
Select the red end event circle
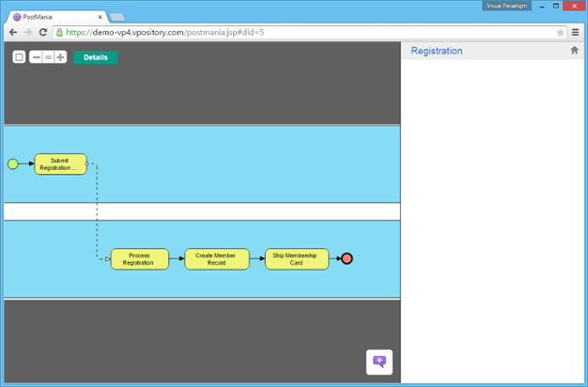[x=347, y=258]
